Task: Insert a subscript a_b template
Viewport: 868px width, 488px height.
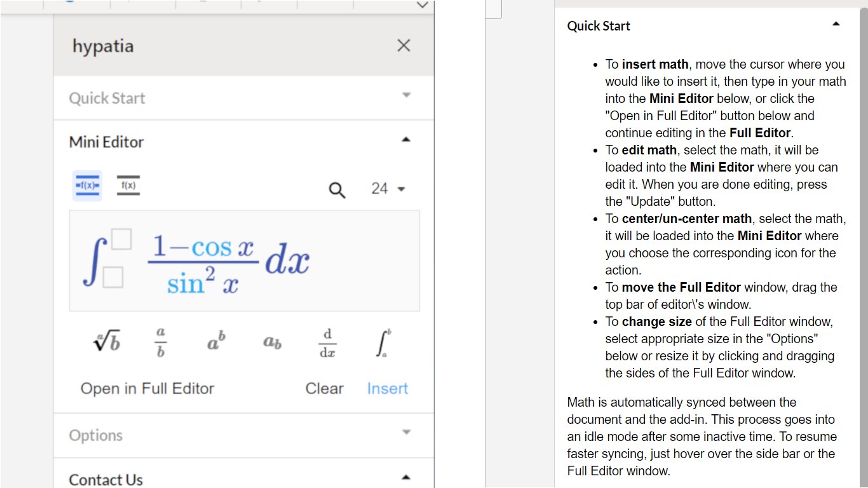Action: (272, 342)
